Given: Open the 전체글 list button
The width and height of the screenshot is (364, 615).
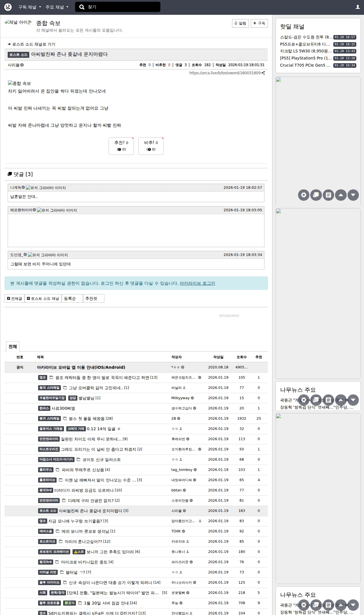Looking at the screenshot, I should 15,298.
